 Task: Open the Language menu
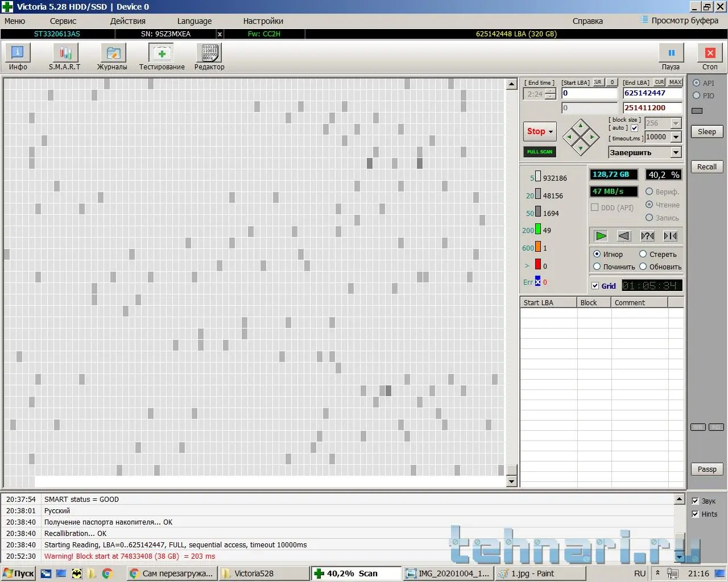pos(195,21)
